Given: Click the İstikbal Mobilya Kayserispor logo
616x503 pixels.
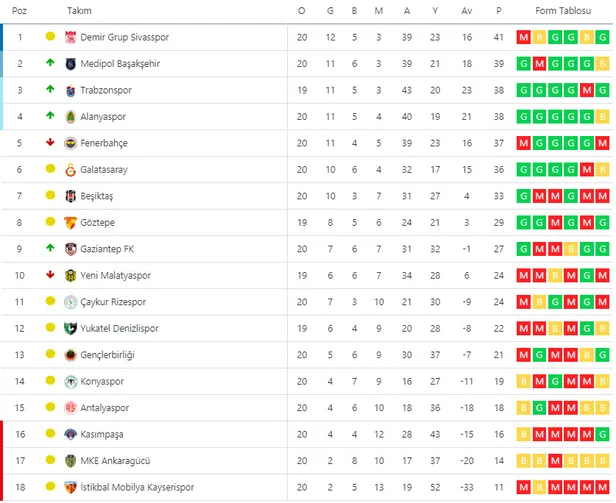Looking at the screenshot, I should pos(70,487).
